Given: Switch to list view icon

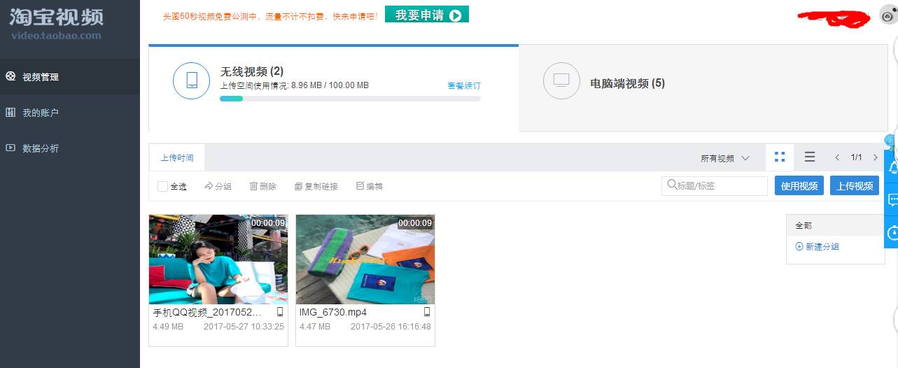Looking at the screenshot, I should click(x=809, y=157).
